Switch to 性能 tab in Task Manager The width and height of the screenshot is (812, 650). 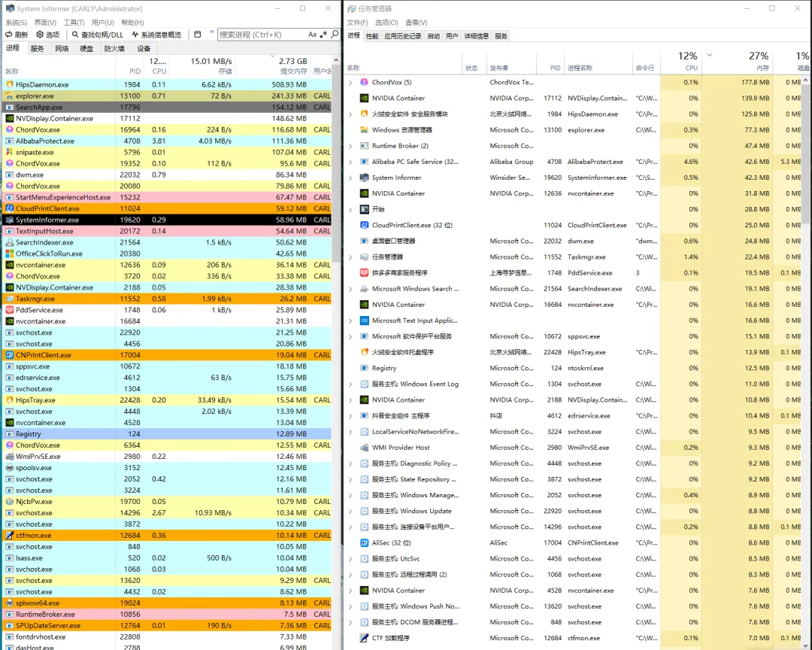pyautogui.click(x=372, y=36)
